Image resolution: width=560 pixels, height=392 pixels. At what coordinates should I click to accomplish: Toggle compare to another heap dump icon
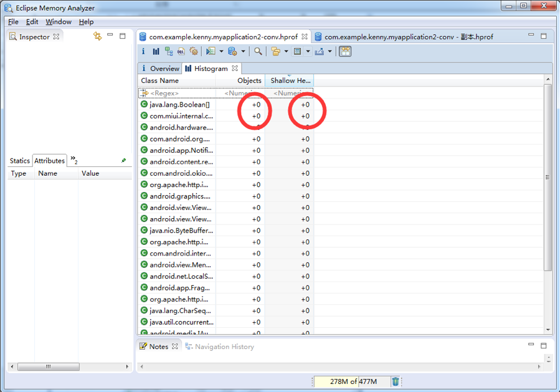pyautogui.click(x=345, y=52)
